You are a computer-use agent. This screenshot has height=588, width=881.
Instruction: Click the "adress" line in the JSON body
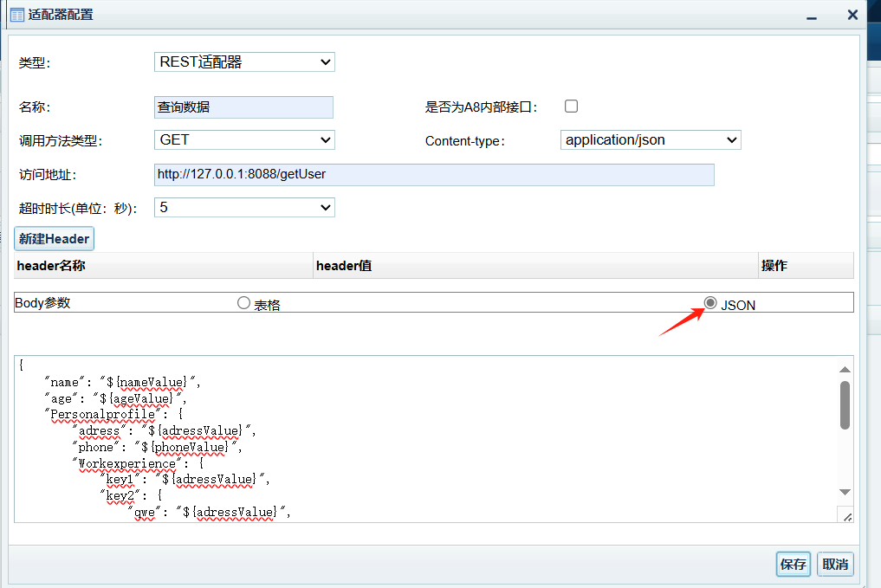point(164,430)
